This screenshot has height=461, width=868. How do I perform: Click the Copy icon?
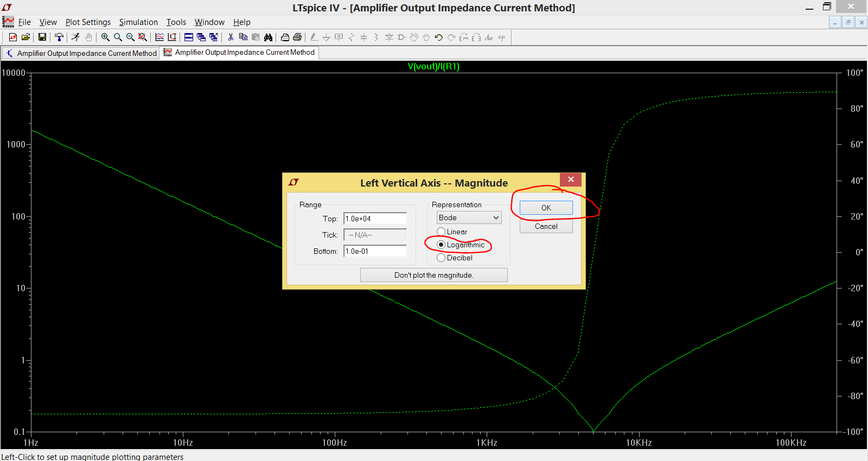coord(243,37)
